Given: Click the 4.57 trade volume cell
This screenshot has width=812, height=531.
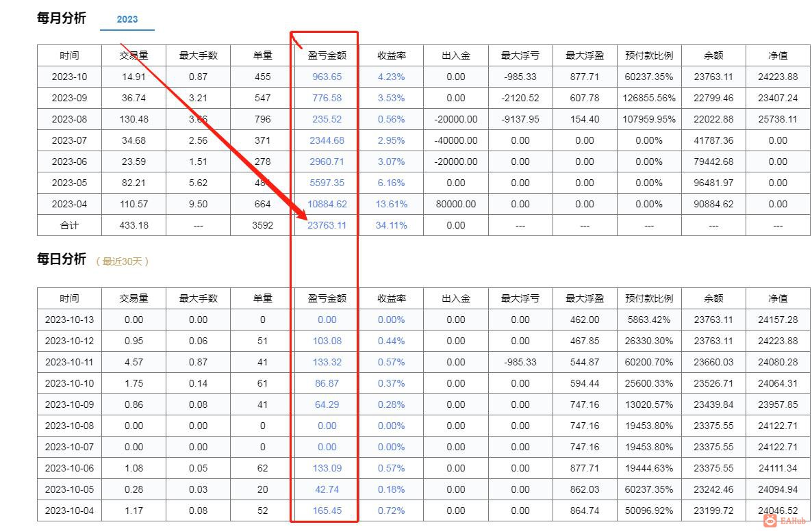Looking at the screenshot, I should coord(134,362).
